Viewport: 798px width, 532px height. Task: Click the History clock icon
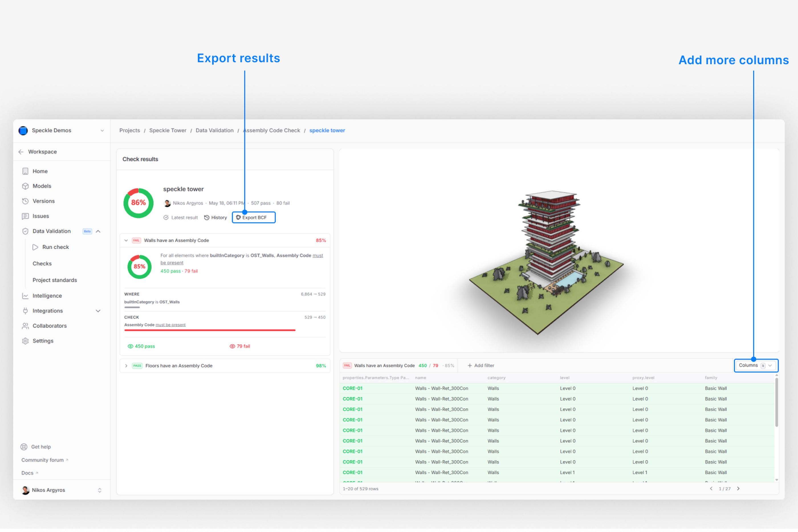[x=207, y=218]
